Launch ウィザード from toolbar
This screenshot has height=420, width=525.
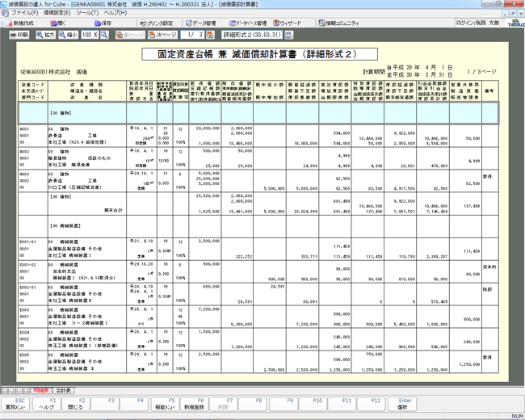pos(287,23)
